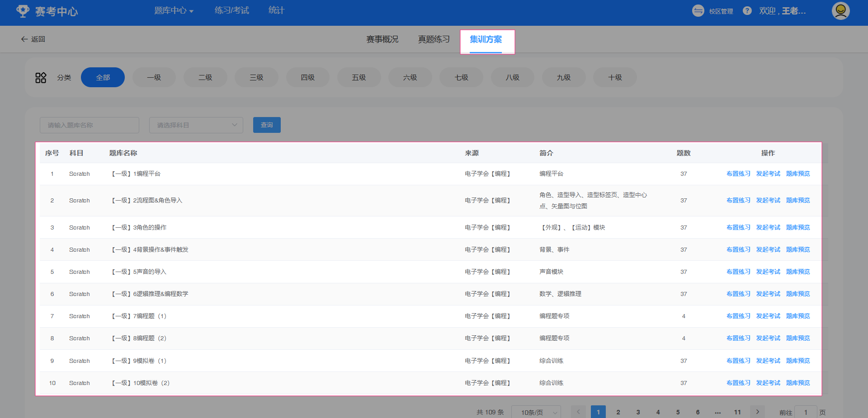Viewport: 868px width, 418px height.
Task: Jump to page 5 in pagination
Action: [678, 412]
